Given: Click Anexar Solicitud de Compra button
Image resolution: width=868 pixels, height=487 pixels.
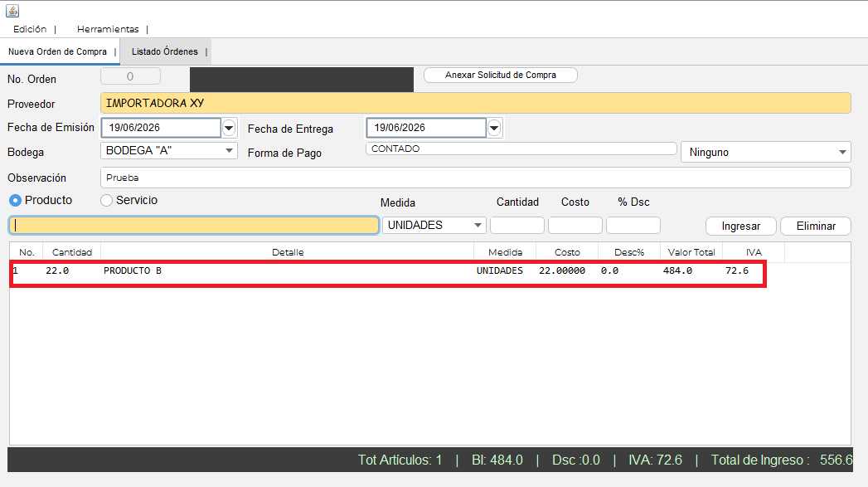Looking at the screenshot, I should click(501, 75).
